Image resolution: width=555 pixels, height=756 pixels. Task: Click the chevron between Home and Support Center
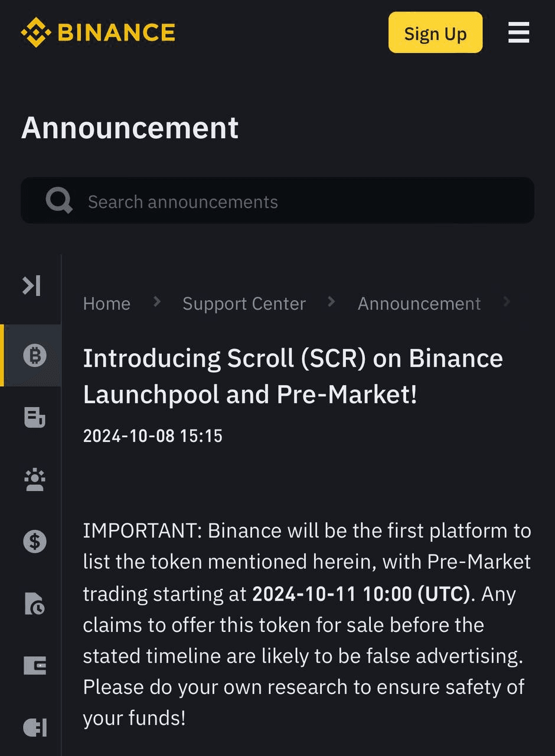click(156, 302)
